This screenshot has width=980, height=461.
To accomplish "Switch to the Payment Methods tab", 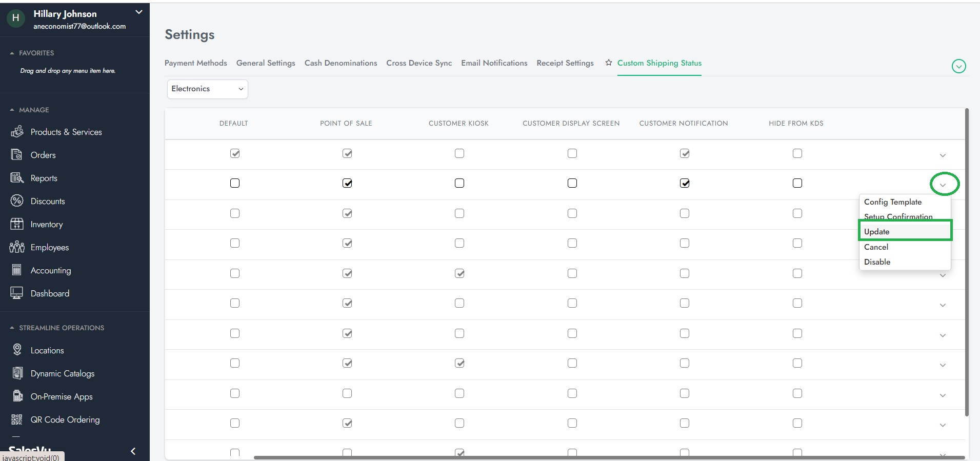I will click(x=195, y=63).
